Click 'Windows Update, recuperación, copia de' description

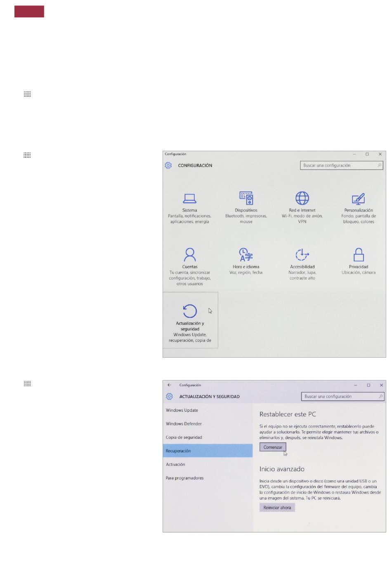[x=190, y=337]
